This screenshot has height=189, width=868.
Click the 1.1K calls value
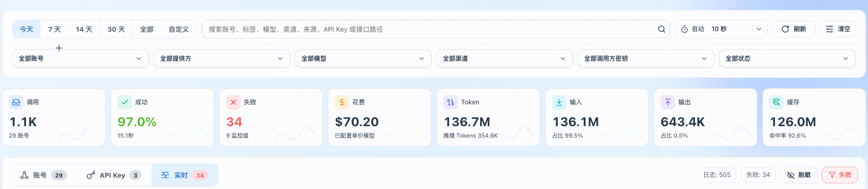pos(23,122)
